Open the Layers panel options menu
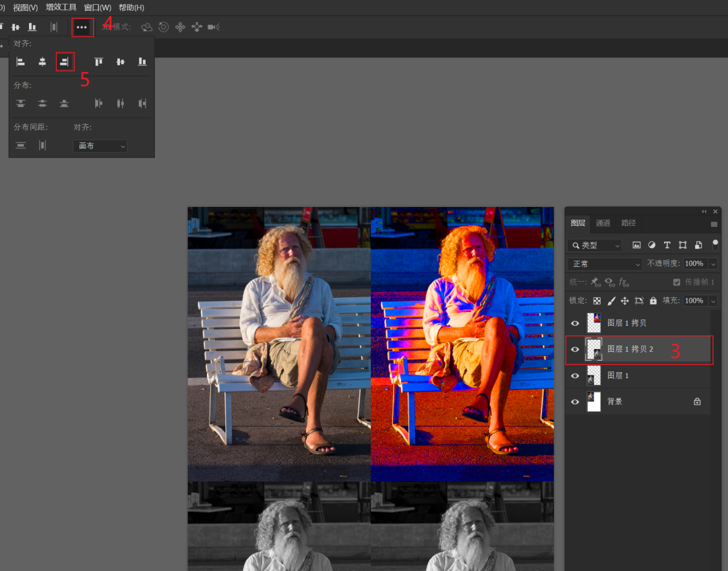728x571 pixels. (x=714, y=224)
